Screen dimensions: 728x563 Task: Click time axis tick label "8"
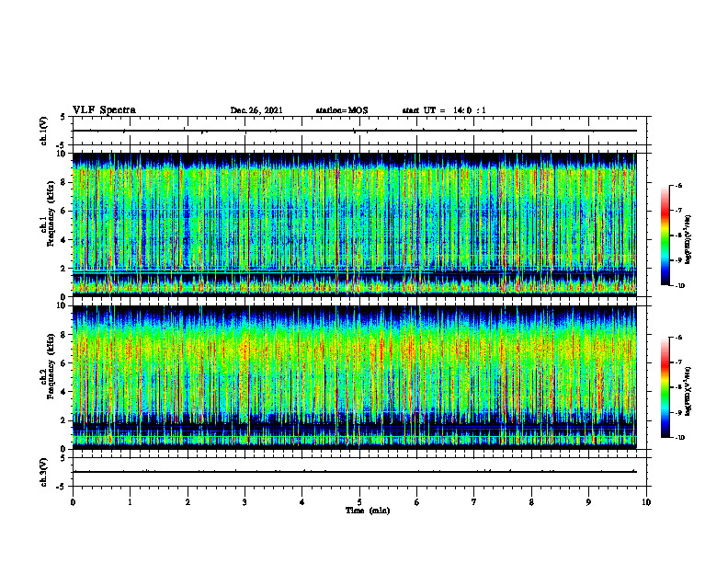(x=531, y=502)
